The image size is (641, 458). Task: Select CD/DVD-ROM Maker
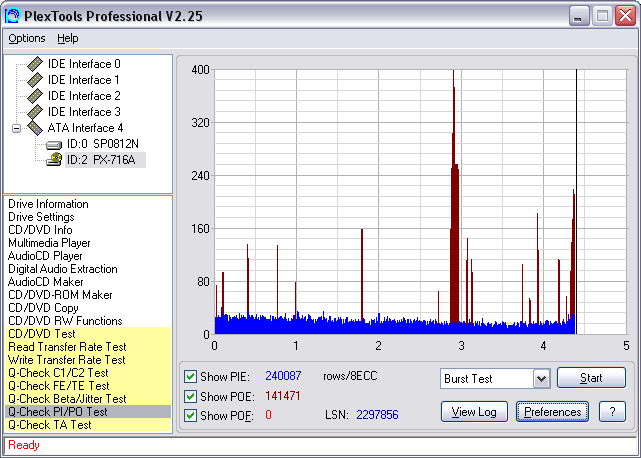point(60,295)
